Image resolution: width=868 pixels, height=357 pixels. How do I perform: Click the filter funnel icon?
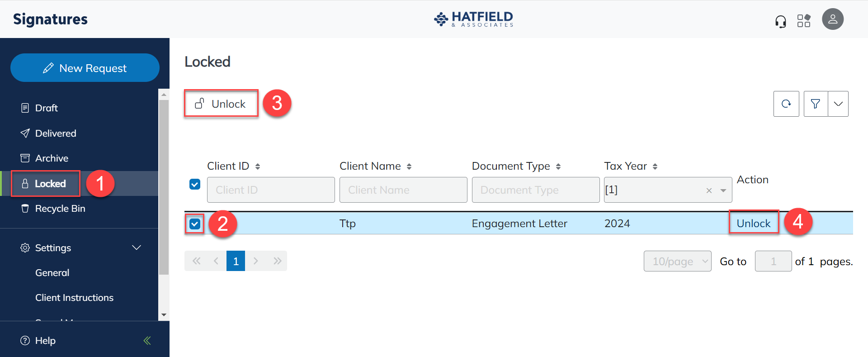tap(816, 104)
